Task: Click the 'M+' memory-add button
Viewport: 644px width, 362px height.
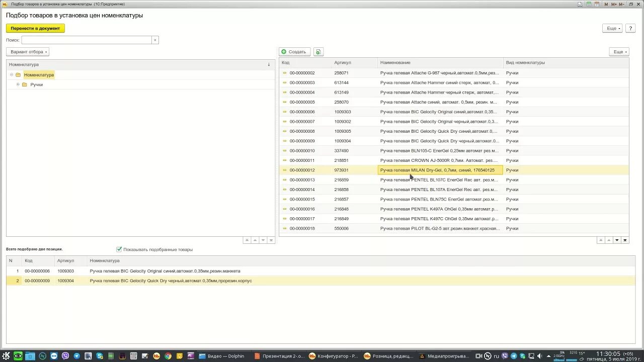Action: click(614, 4)
